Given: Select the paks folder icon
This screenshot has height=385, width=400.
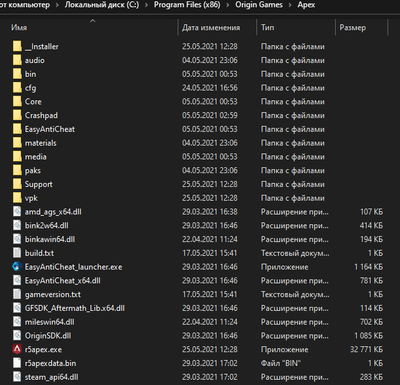Looking at the screenshot, I should 17,170.
